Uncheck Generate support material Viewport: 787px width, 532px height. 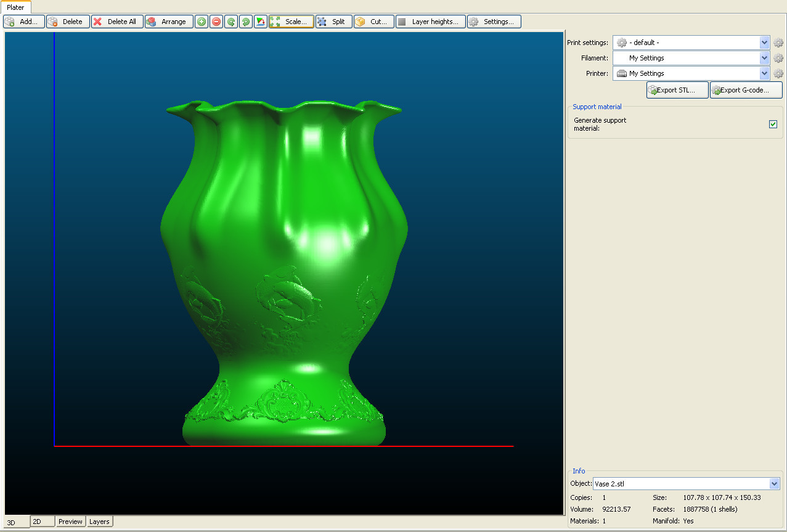pyautogui.click(x=773, y=125)
